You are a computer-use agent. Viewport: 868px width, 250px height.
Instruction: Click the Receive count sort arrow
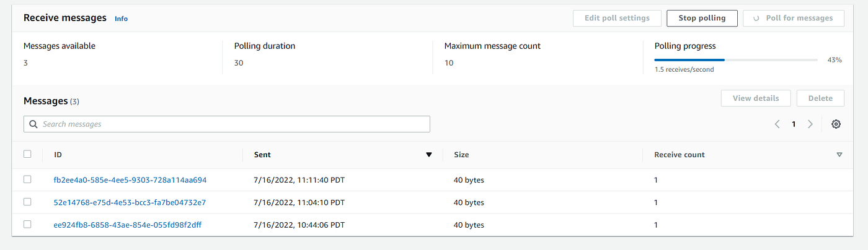pos(839,155)
